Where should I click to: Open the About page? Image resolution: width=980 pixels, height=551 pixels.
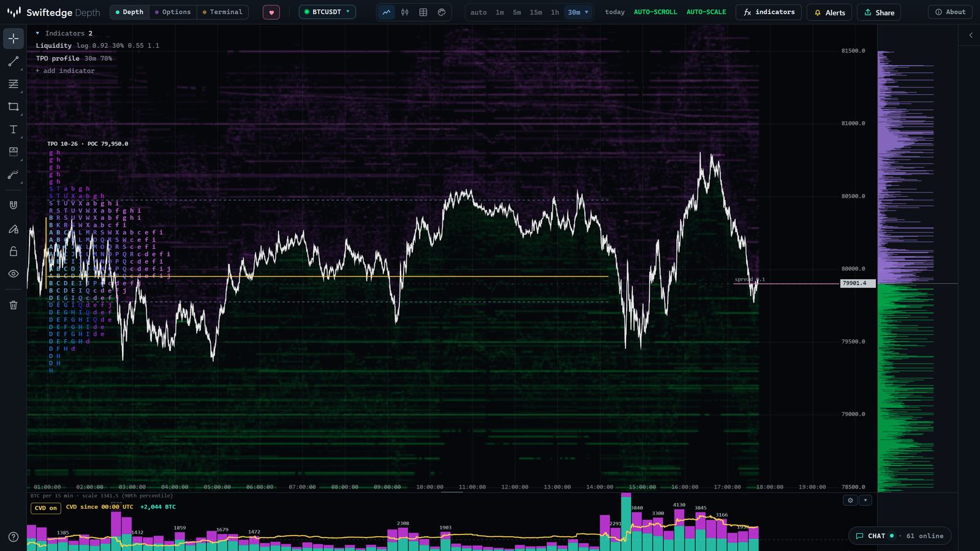(x=951, y=12)
